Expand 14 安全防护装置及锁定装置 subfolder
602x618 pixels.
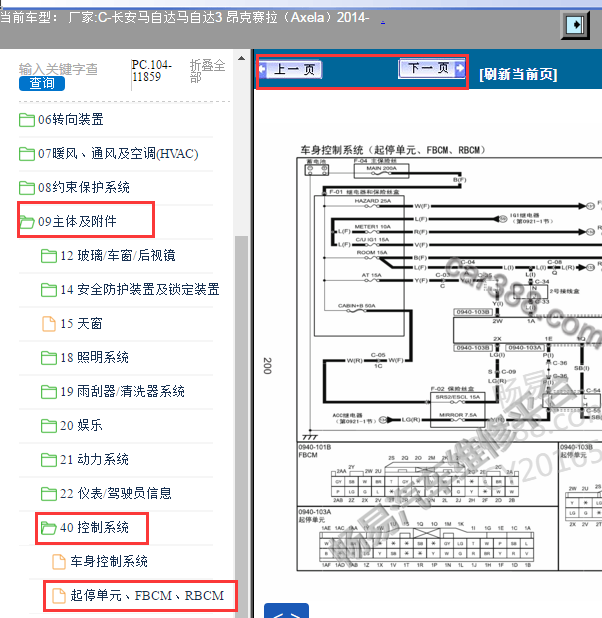click(140, 290)
